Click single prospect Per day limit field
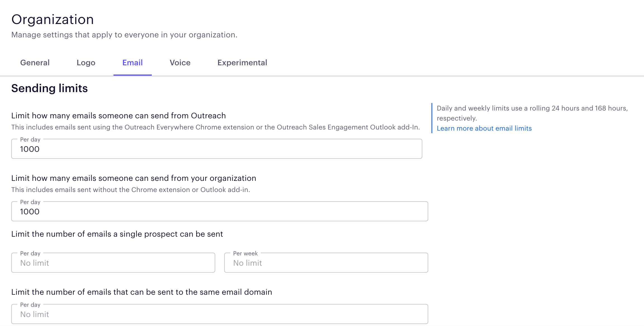644x326 pixels. (113, 263)
